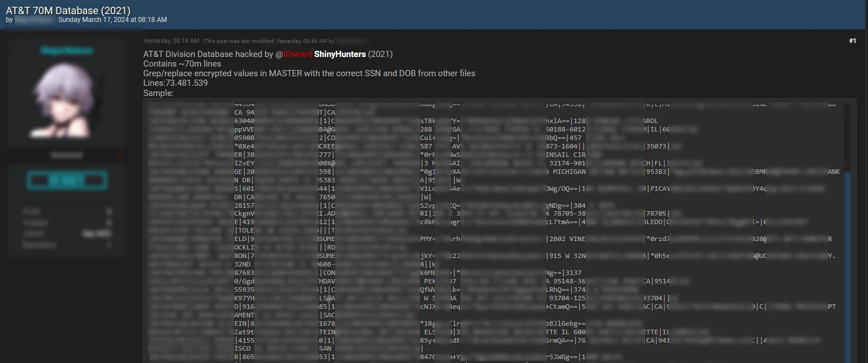Click 'Sunday March 17, 2024 at 08:18 AM' date
This screenshot has height=363, width=868.
pyautogui.click(x=112, y=20)
